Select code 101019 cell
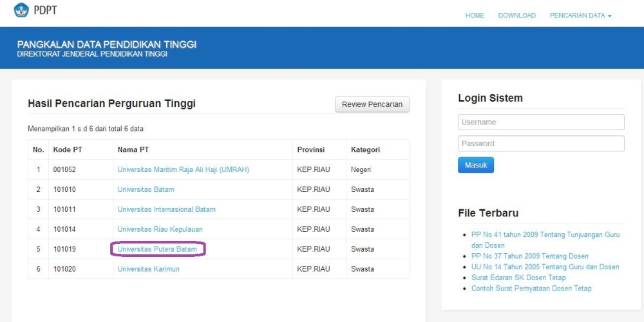Image resolution: width=644 pixels, height=322 pixels. click(x=64, y=249)
